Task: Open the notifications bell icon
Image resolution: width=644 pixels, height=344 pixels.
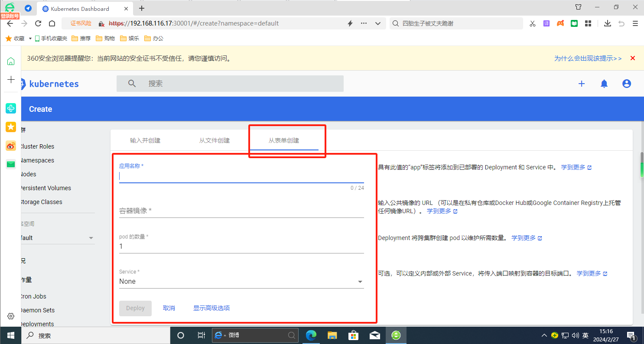Action: pos(604,84)
